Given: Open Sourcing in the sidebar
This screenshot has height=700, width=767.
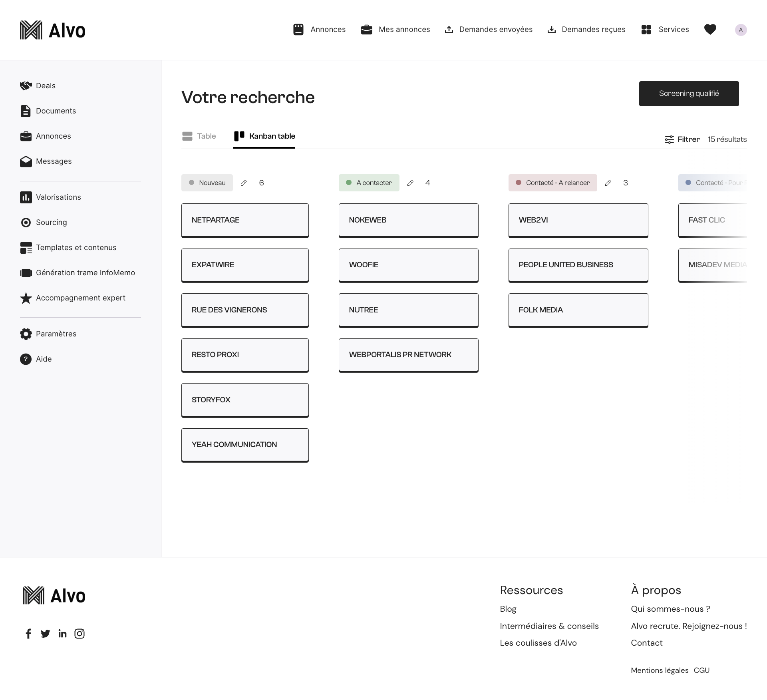Looking at the screenshot, I should pos(51,223).
